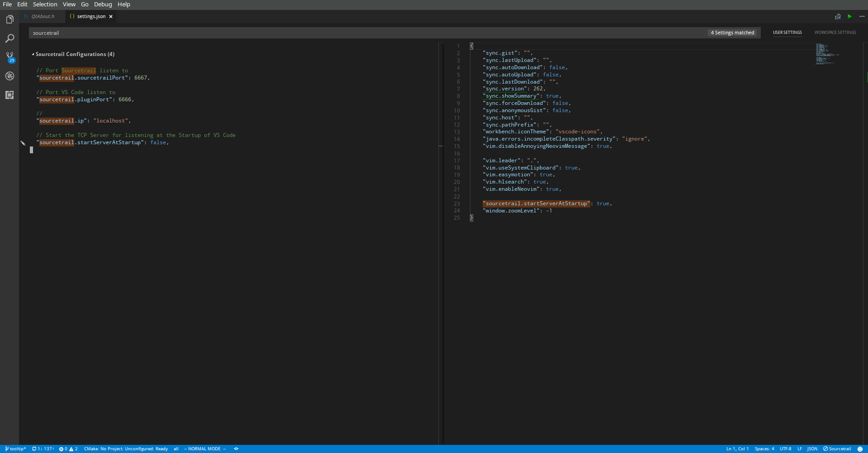Click the vim.enableNeovim true line
Image resolution: width=868 pixels, height=453 pixels.
coord(522,189)
